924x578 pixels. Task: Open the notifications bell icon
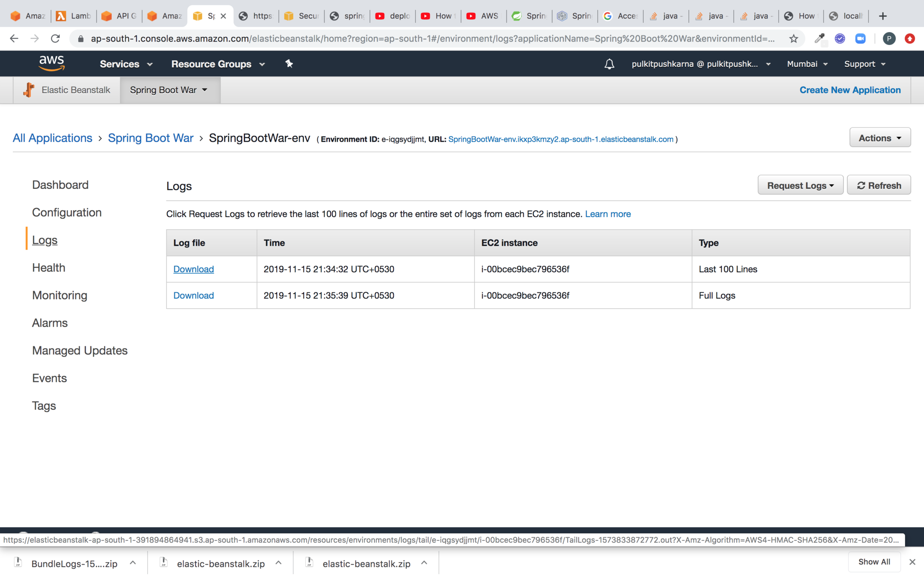pyautogui.click(x=609, y=64)
